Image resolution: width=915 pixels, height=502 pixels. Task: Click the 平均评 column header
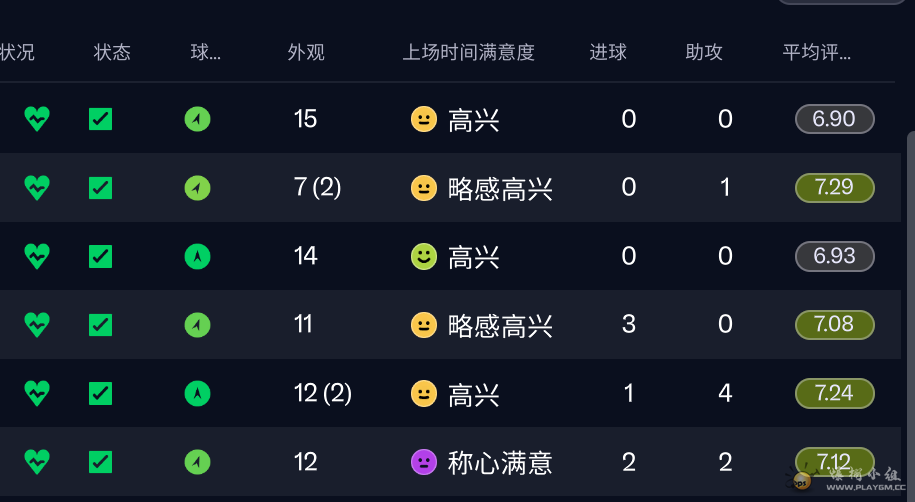click(816, 52)
